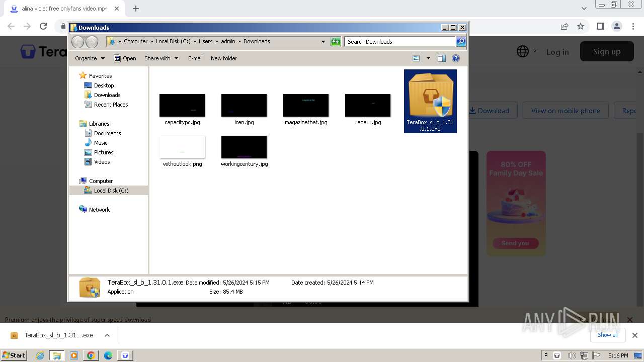The image size is (644, 362).
Task: Expand the download item options chevron
Action: click(x=107, y=335)
